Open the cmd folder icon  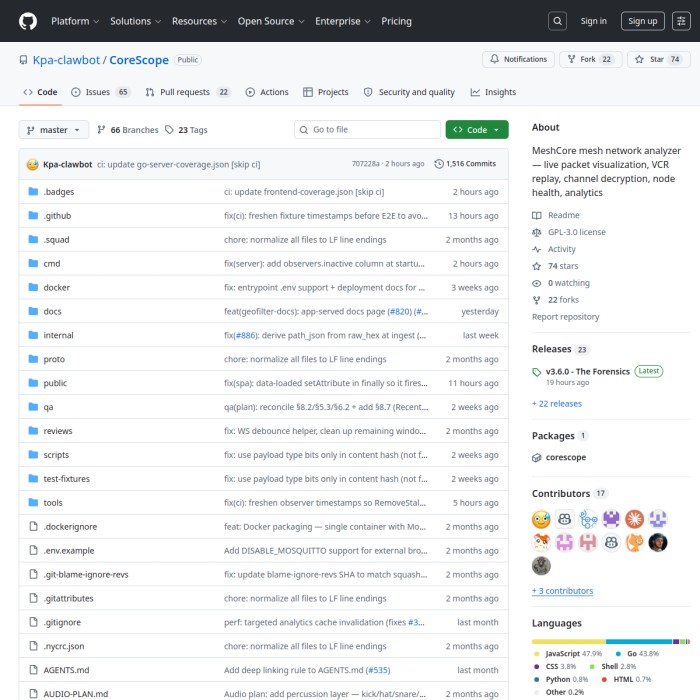33,263
